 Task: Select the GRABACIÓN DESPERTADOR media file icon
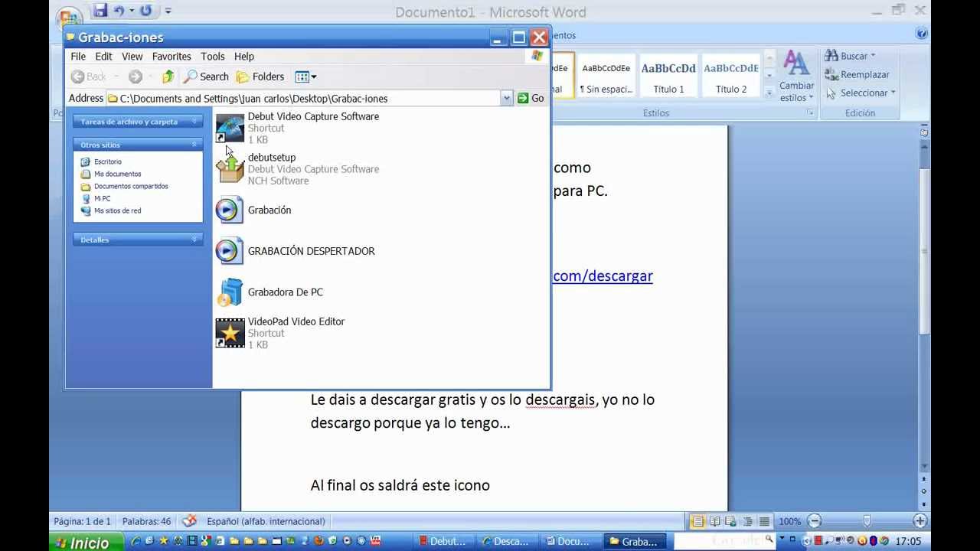click(230, 251)
